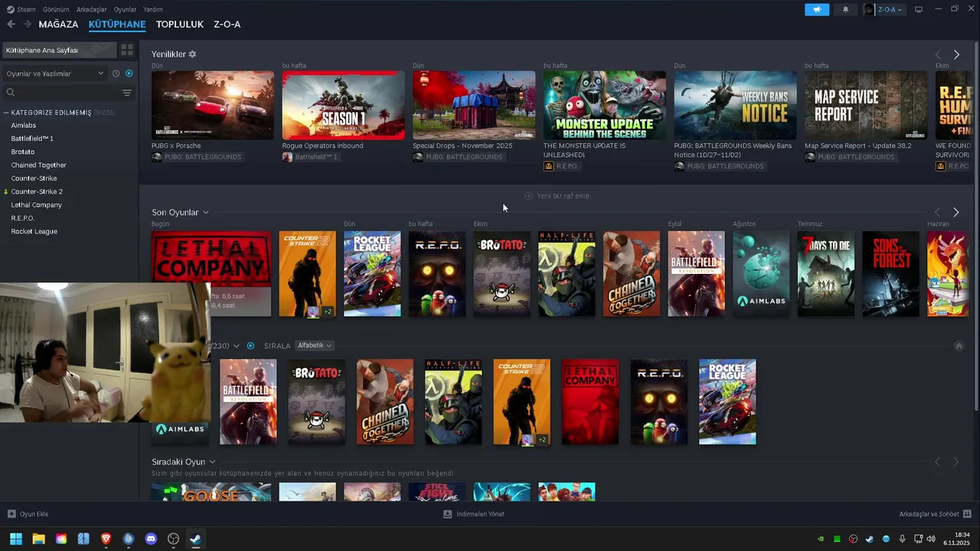
Task: Show next items in Yenilikler shelf
Action: 956,54
